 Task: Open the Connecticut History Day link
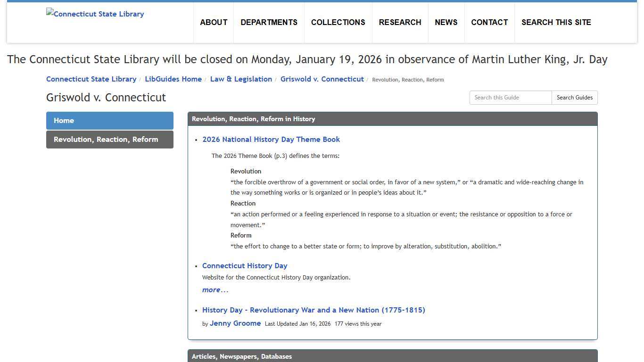245,266
